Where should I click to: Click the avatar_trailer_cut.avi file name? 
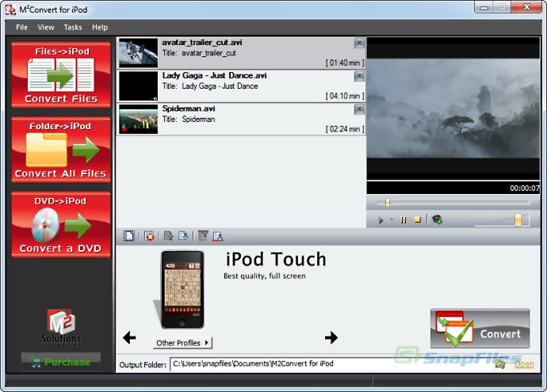point(202,43)
